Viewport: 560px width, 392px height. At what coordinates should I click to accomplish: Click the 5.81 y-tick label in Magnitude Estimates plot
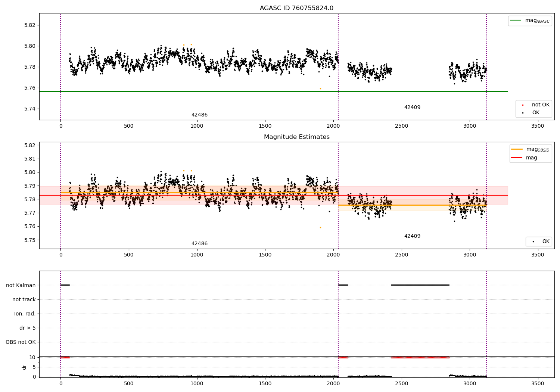coord(29,159)
